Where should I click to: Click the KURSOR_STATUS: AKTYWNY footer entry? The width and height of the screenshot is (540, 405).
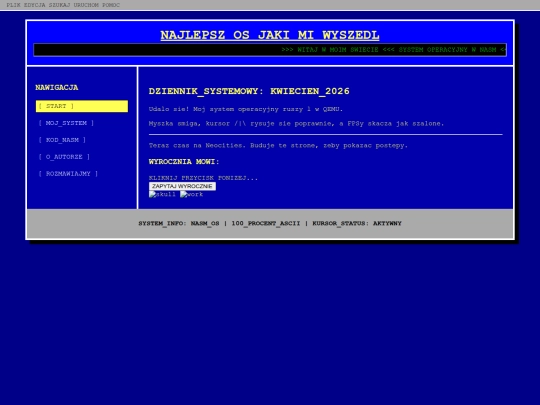click(x=357, y=223)
